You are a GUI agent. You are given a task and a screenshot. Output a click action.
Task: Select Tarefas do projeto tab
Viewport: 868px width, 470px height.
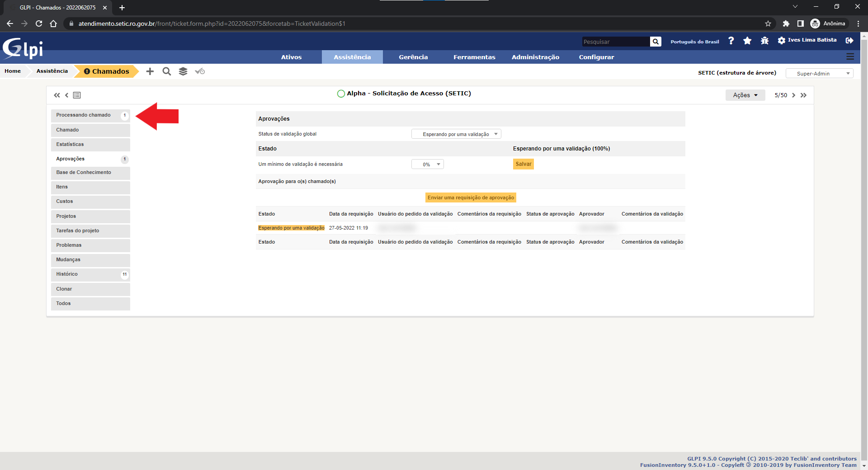coord(90,231)
